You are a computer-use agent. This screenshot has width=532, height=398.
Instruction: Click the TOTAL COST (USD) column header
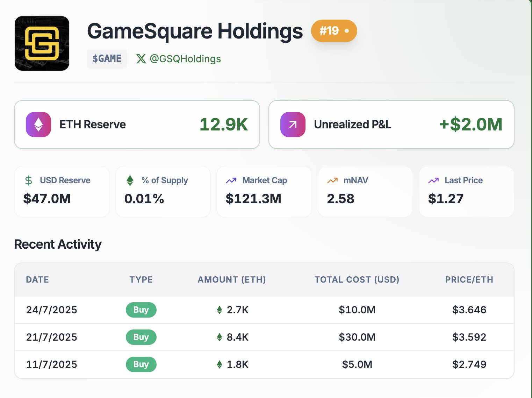[357, 280]
